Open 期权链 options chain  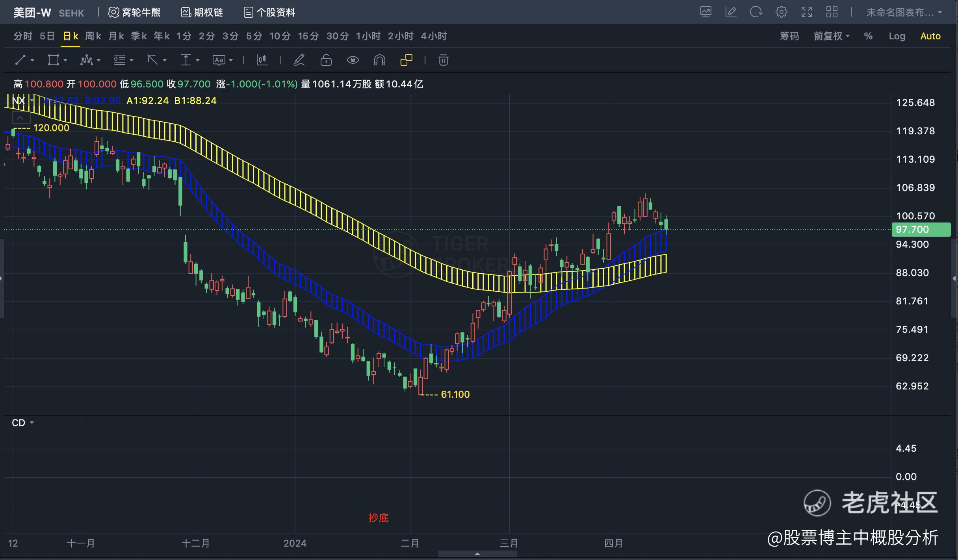(202, 13)
